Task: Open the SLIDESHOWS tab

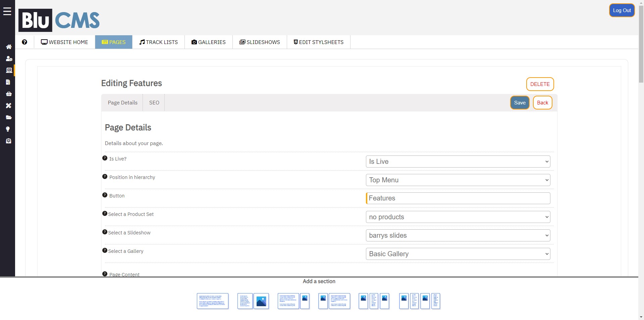Action: pyautogui.click(x=260, y=42)
